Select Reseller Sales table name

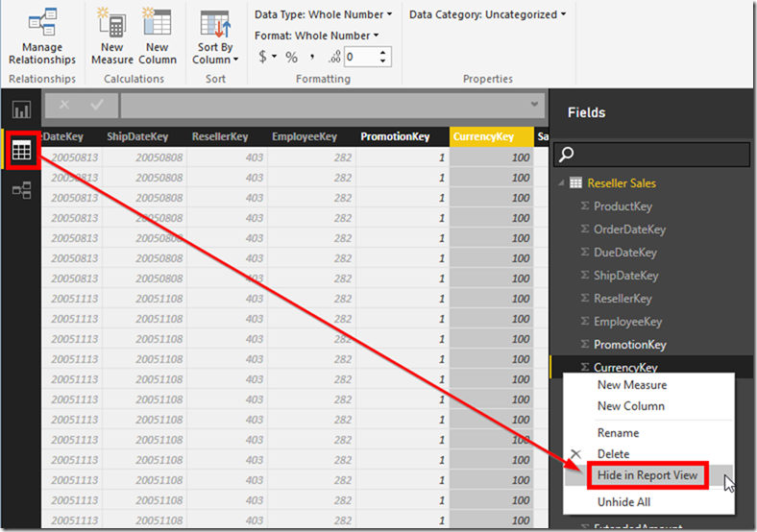(x=622, y=183)
